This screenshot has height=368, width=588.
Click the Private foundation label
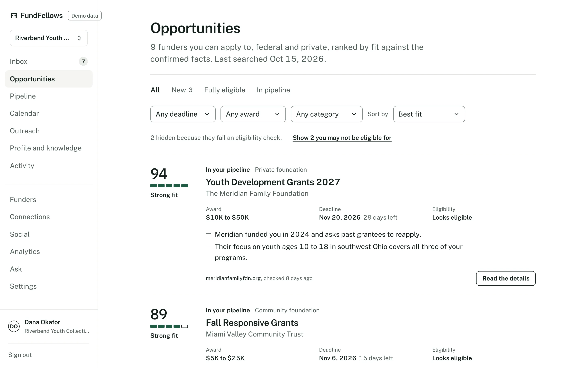click(x=281, y=170)
